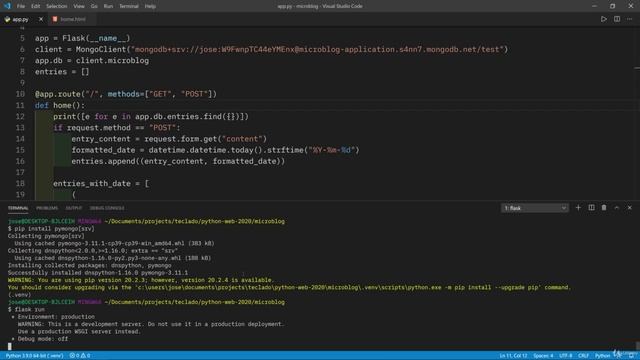The height and width of the screenshot is (360, 640).
Task: Select Python 3.9.0 interpreter in status bar
Action: (x=34, y=356)
